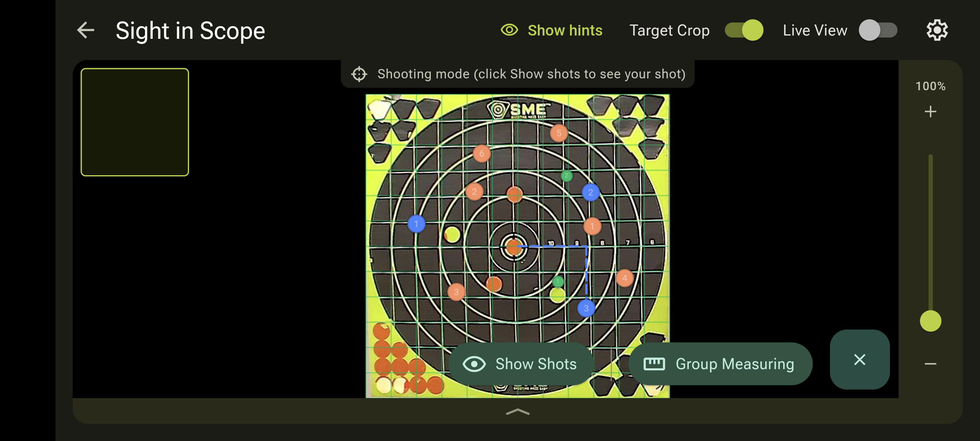The width and height of the screenshot is (980, 441).
Task: Select blue shot marker 1
Action: 416,224
